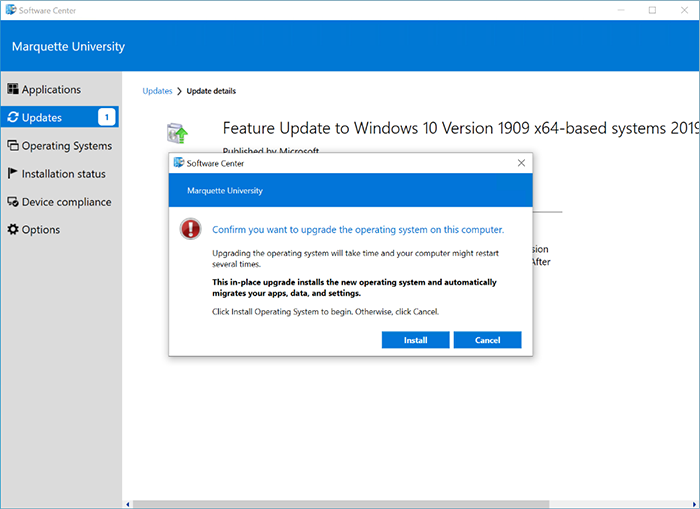The height and width of the screenshot is (509, 700).
Task: Click the horizontal scrollbar at bottom
Action: 400,503
